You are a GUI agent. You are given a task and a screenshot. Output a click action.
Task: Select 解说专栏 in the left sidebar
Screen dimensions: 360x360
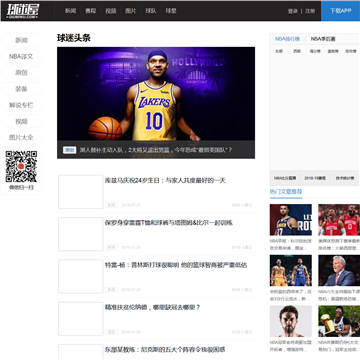point(21,105)
